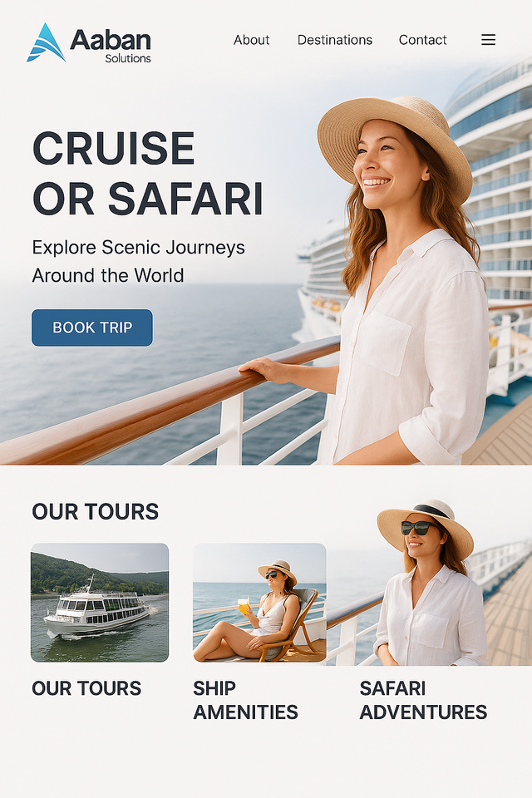The width and height of the screenshot is (532, 798).
Task: Open the white ferry boat thumbnail
Action: 100,603
